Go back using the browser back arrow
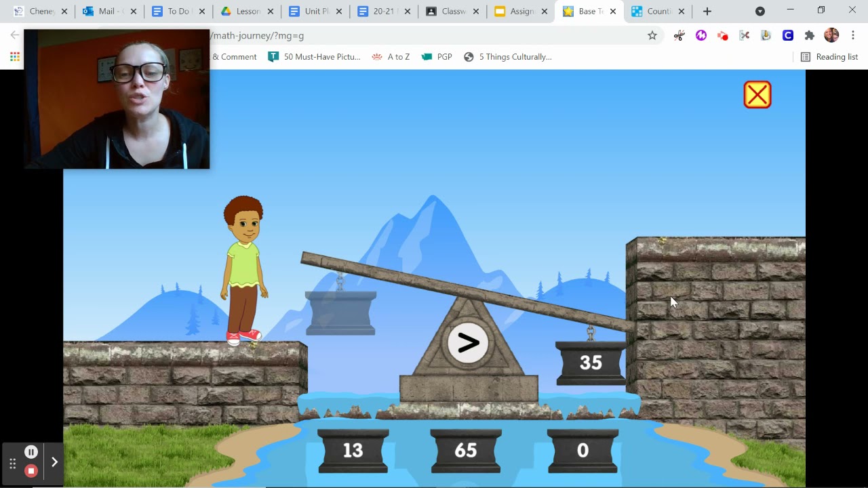Viewport: 868px width, 488px height. (x=15, y=35)
